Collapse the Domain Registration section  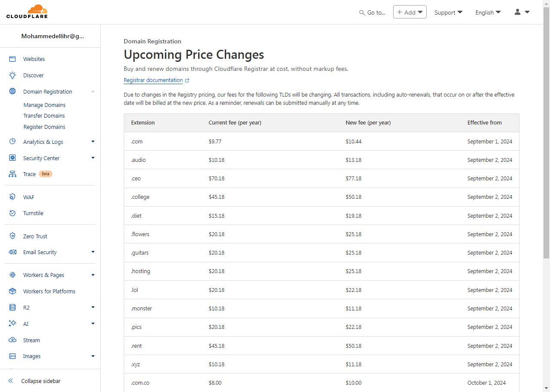point(93,92)
